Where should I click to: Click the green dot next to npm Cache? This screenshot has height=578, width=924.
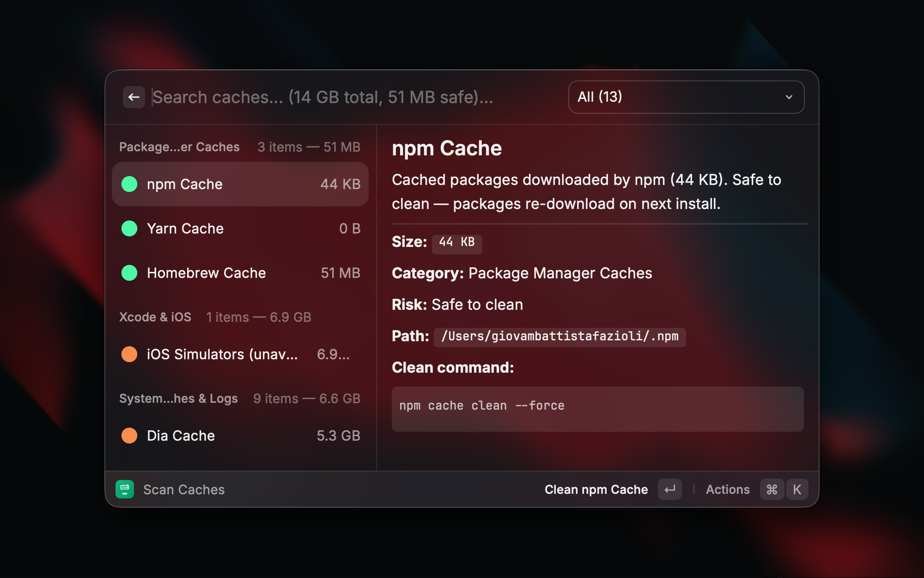click(129, 184)
